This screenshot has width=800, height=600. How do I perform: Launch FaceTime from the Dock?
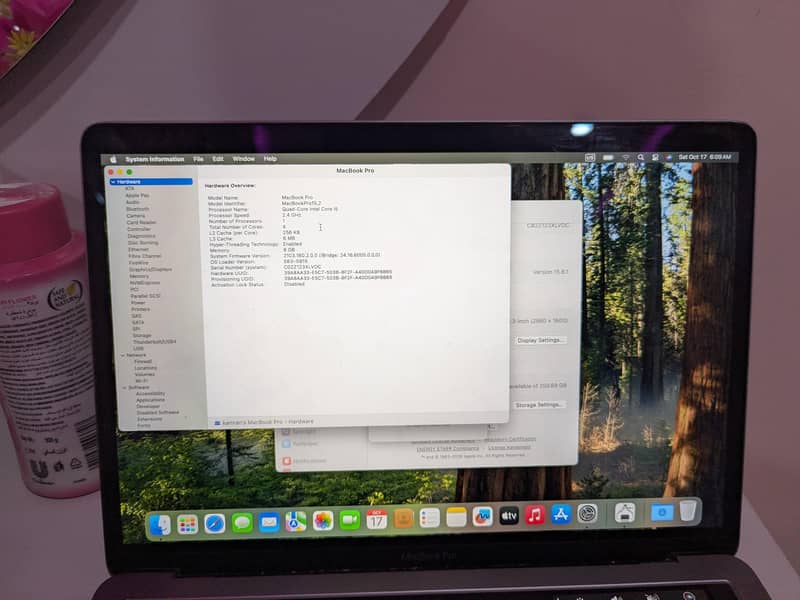click(350, 520)
